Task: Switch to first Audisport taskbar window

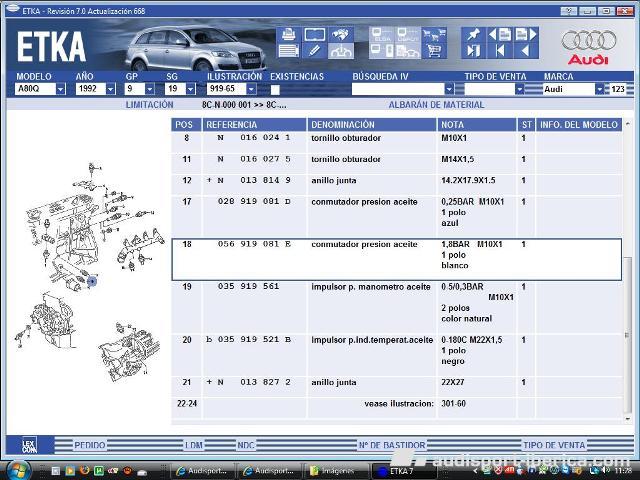Action: (202, 471)
